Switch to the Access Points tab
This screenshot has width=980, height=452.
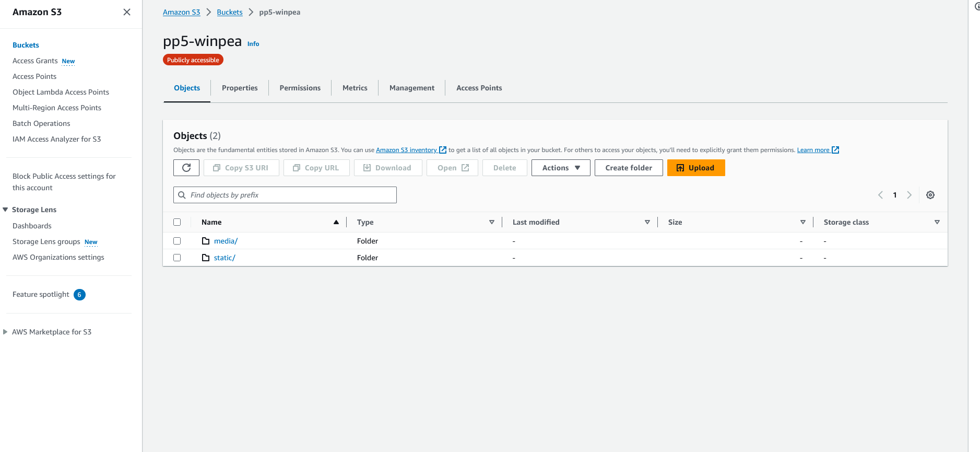[x=479, y=88]
